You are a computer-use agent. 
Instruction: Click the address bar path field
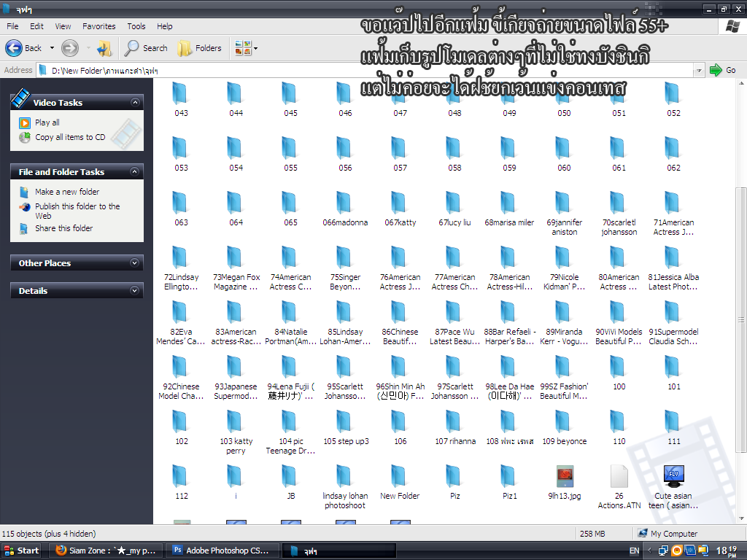pos(366,71)
